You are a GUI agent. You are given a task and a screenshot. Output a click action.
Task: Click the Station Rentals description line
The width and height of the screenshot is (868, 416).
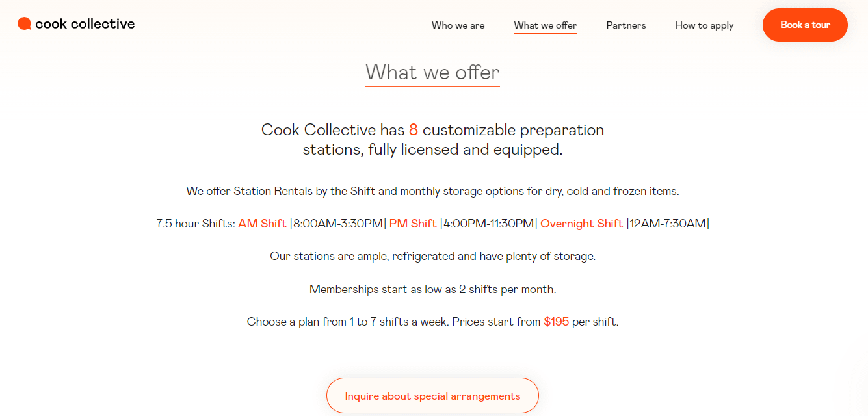click(x=432, y=190)
